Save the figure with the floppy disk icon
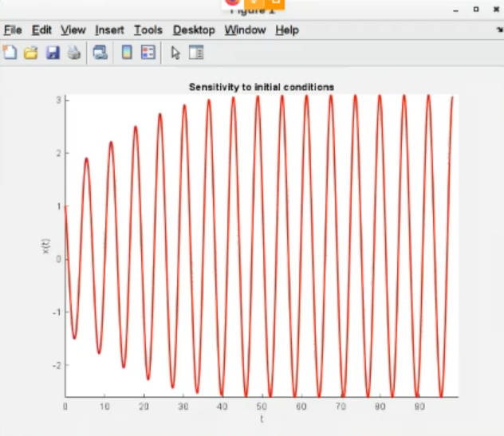The width and height of the screenshot is (504, 436). (53, 53)
